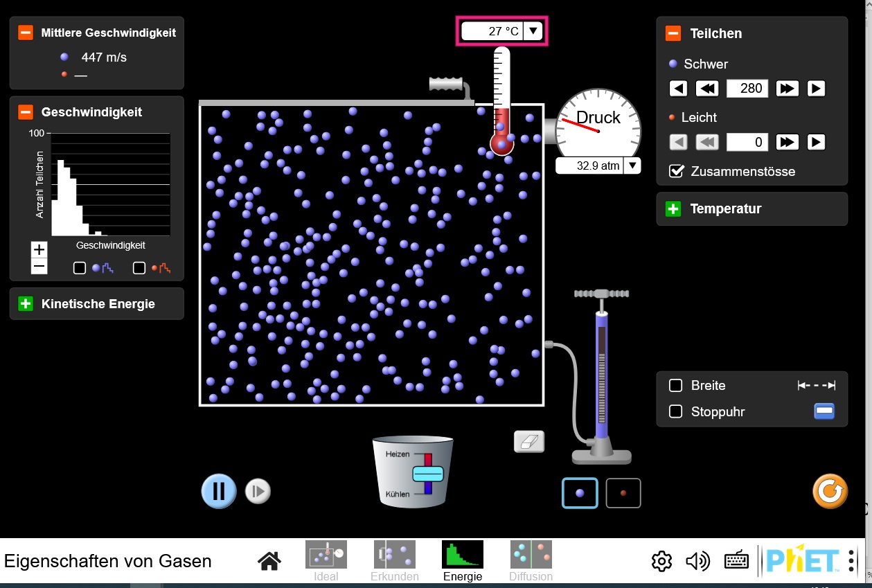The height and width of the screenshot is (588, 872).
Task: Click the width arrow icon beside Breite
Action: [x=817, y=386]
